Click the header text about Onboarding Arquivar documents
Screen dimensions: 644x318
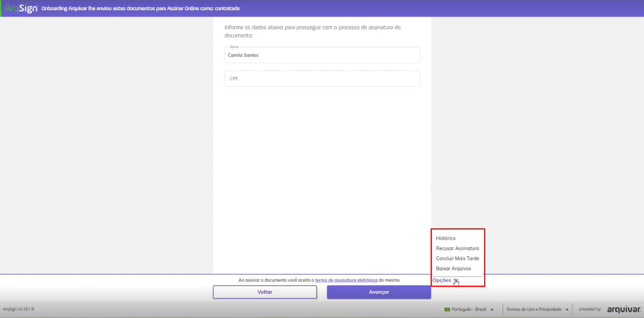141,8
